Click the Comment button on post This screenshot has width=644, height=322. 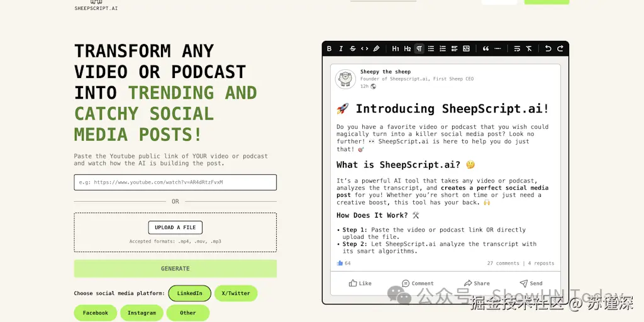(x=418, y=283)
